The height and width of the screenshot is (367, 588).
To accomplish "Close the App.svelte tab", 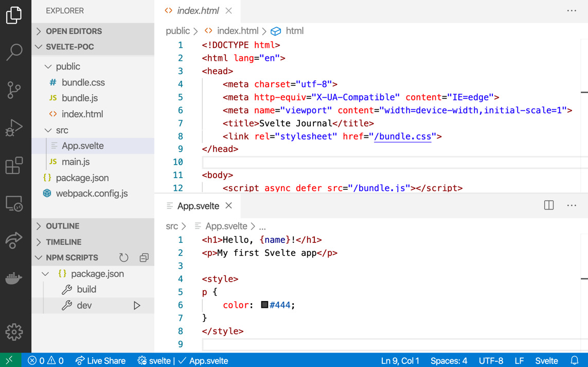I will click(x=229, y=206).
